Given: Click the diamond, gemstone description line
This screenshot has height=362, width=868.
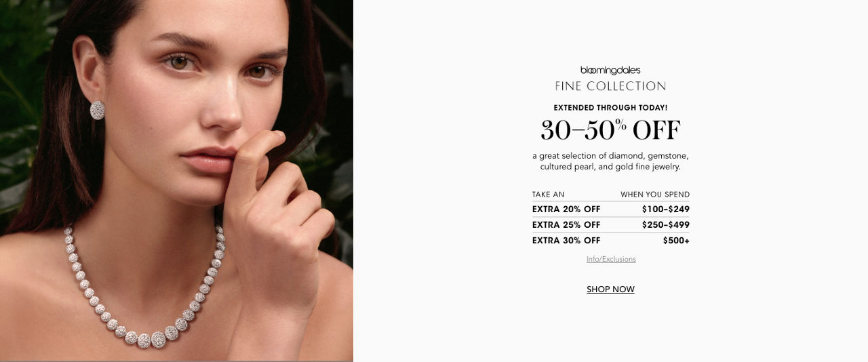Looking at the screenshot, I should click(x=610, y=156).
